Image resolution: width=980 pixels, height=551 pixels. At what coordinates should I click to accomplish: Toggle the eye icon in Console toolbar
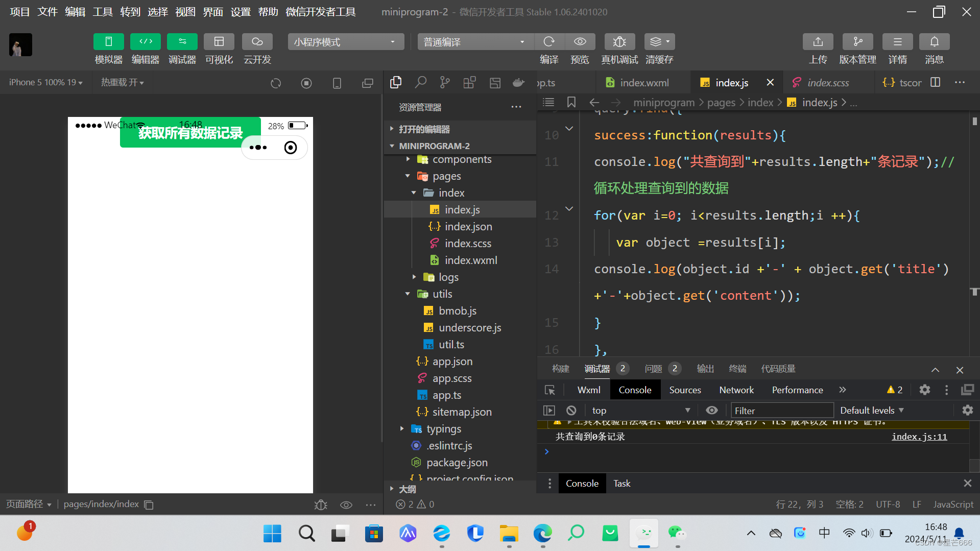pyautogui.click(x=711, y=410)
